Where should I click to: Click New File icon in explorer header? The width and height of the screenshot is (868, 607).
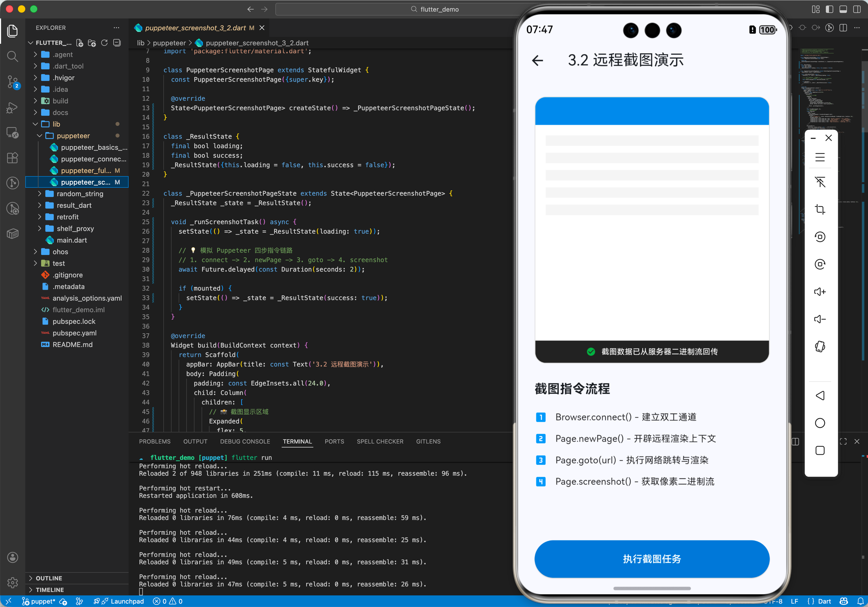click(80, 43)
